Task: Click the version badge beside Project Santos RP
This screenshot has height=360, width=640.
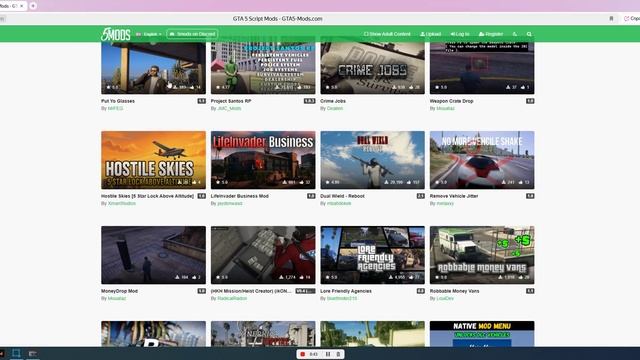Action: (x=309, y=101)
